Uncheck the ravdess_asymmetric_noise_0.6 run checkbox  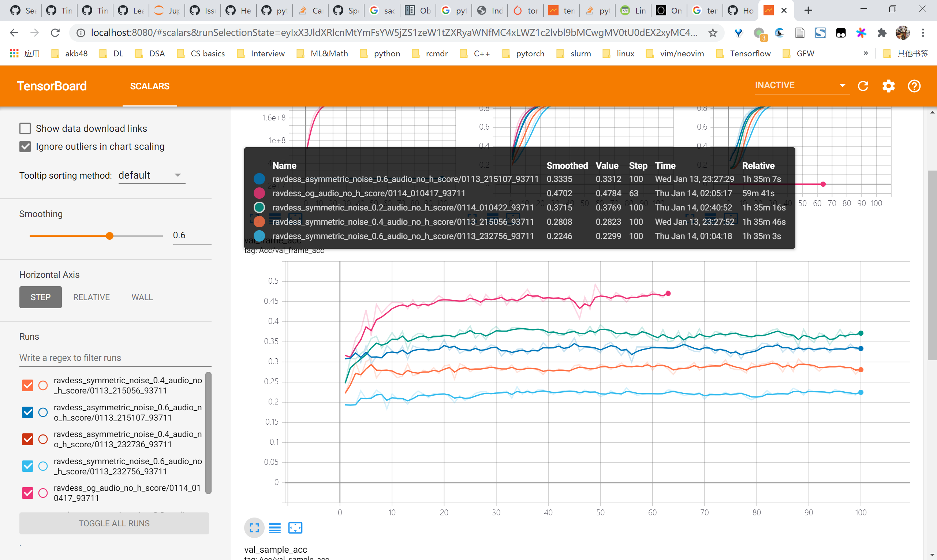[x=27, y=412]
